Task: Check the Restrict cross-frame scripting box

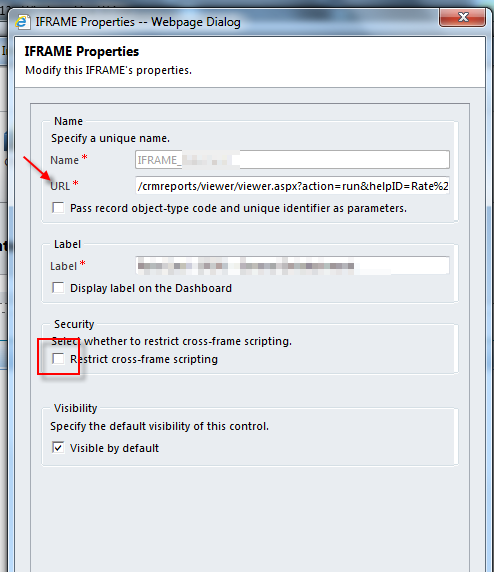Action: [58, 359]
